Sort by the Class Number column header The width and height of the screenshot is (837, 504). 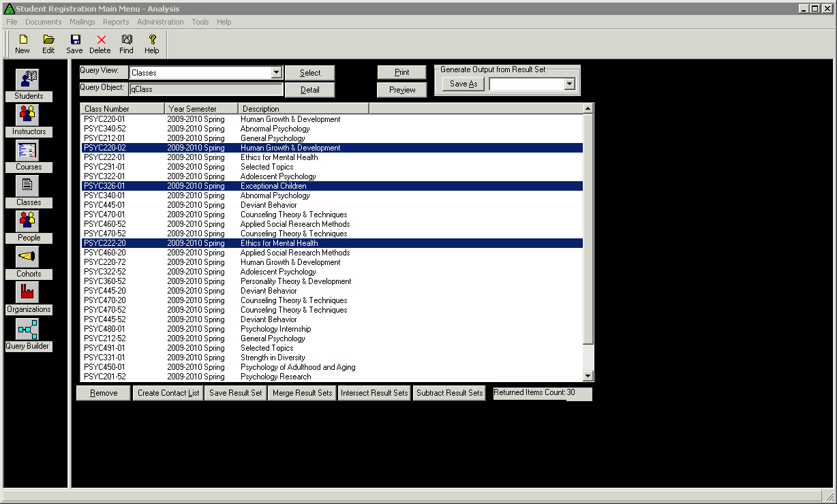point(123,109)
